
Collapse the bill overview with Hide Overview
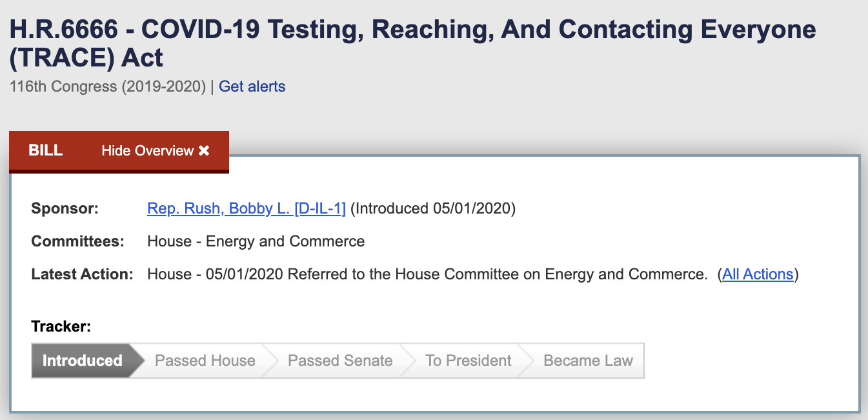pyautogui.click(x=148, y=151)
